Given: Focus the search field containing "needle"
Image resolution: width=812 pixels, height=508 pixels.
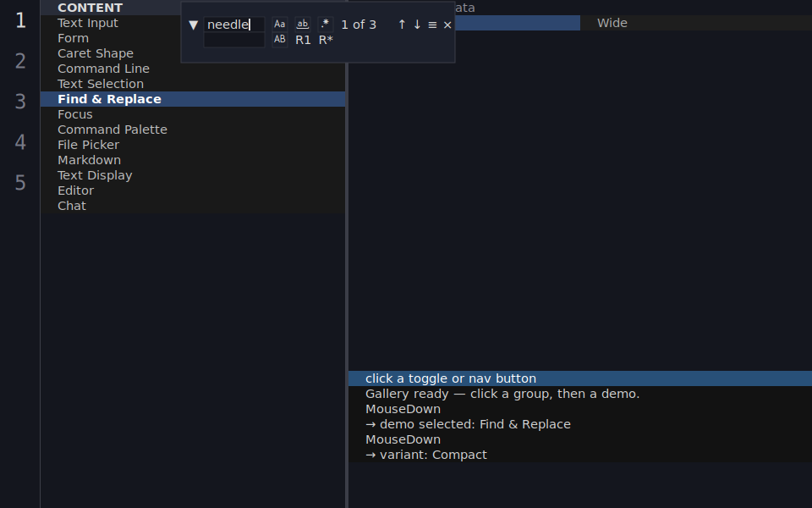Looking at the screenshot, I should [x=234, y=25].
